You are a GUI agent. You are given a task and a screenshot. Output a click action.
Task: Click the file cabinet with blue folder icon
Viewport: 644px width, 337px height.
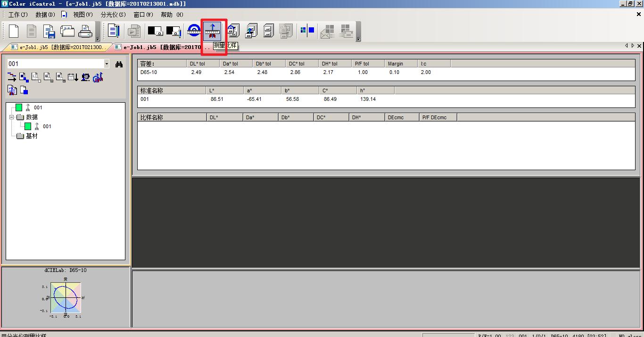pos(233,31)
